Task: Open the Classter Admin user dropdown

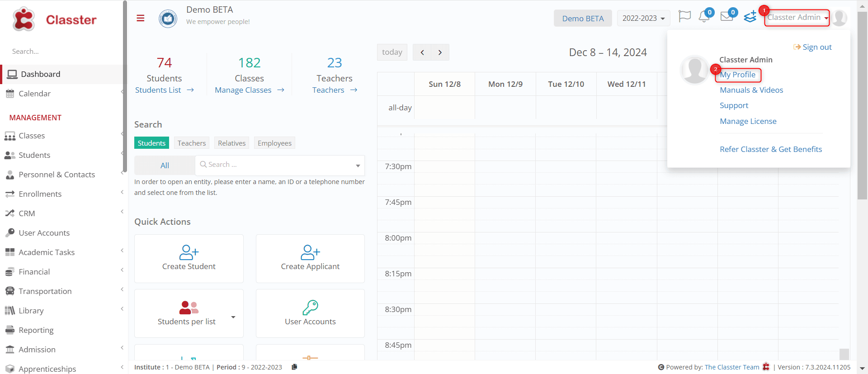Action: [797, 18]
